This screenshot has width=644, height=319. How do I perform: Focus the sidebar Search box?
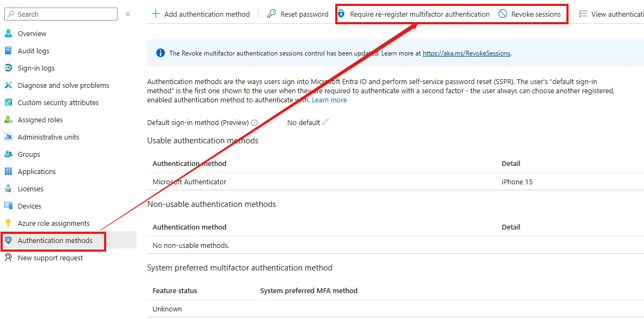coord(61,14)
